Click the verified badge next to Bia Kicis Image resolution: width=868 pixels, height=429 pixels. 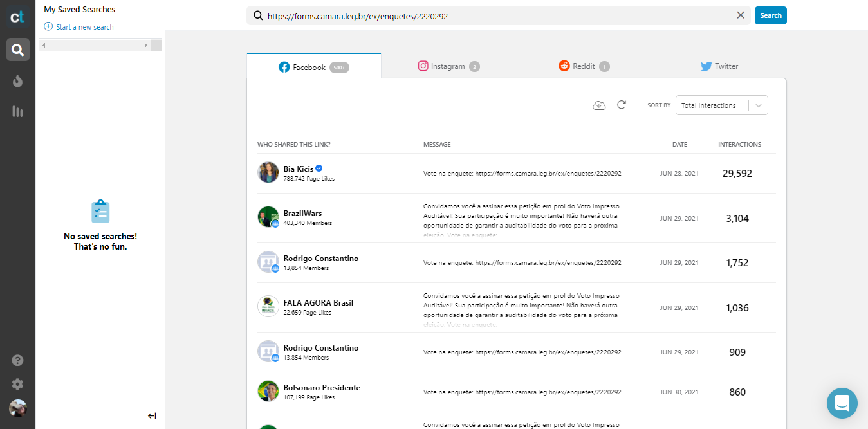tap(319, 169)
